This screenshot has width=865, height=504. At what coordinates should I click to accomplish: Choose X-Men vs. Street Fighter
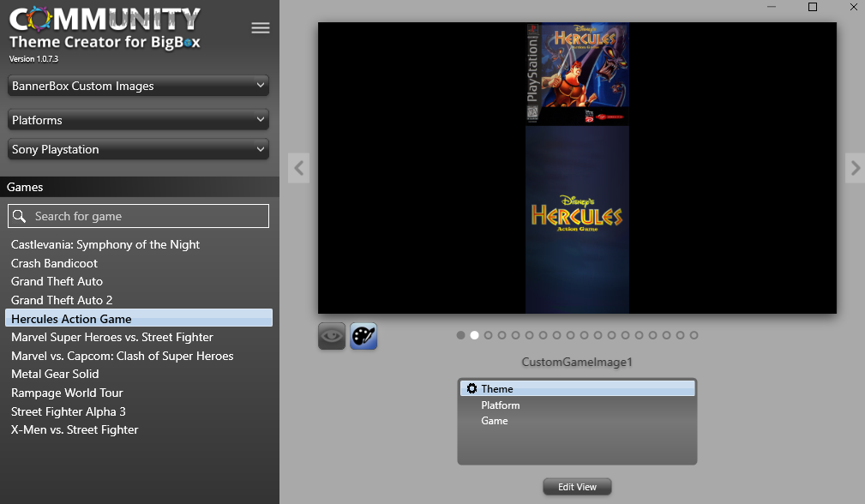coord(75,429)
